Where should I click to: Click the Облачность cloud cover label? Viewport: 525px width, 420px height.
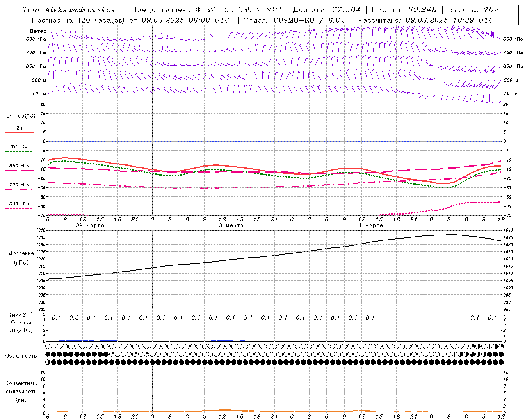click(x=21, y=356)
